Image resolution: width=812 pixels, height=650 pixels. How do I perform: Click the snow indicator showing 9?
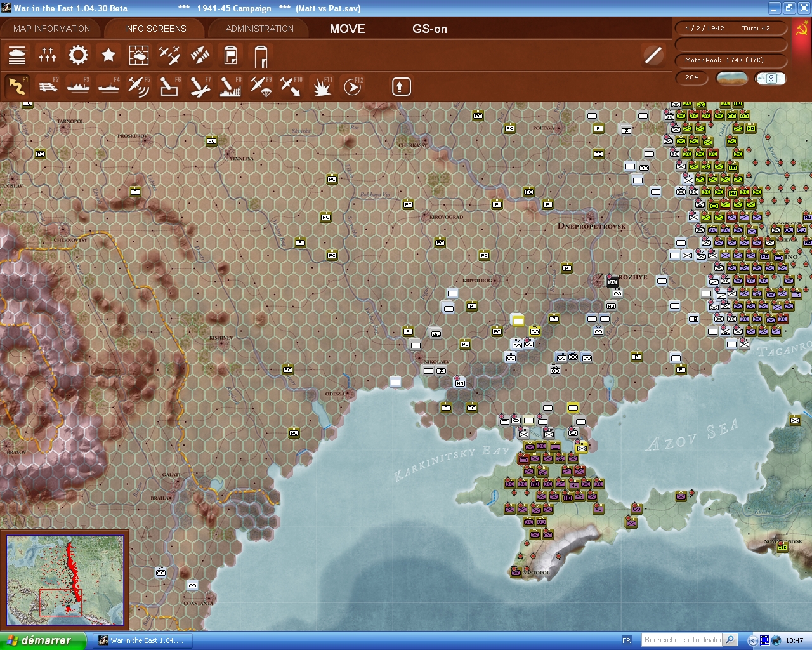(x=771, y=78)
